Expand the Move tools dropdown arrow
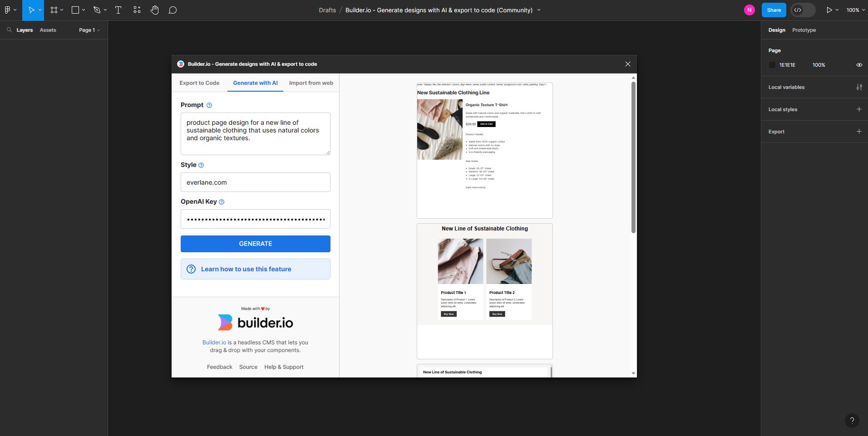 (40, 10)
